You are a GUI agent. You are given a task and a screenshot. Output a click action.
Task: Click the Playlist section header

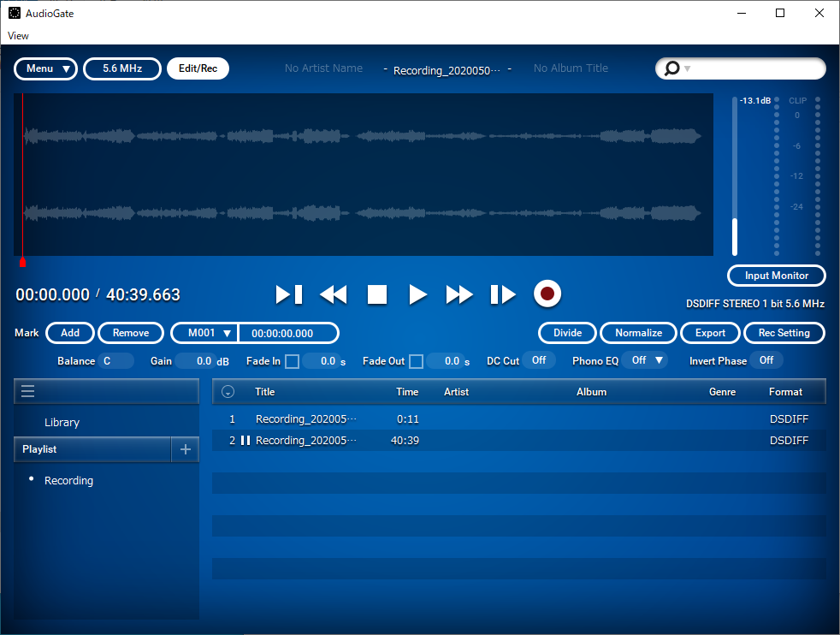coord(92,449)
